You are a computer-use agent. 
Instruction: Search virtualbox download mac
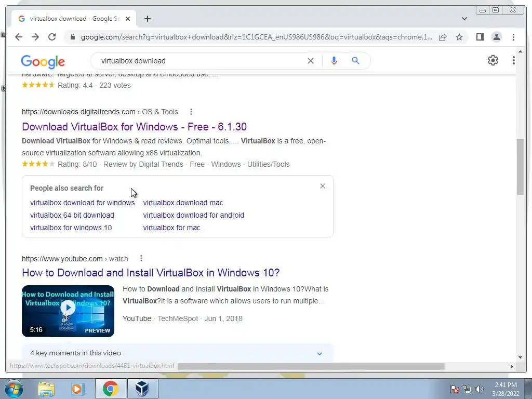coord(183,203)
